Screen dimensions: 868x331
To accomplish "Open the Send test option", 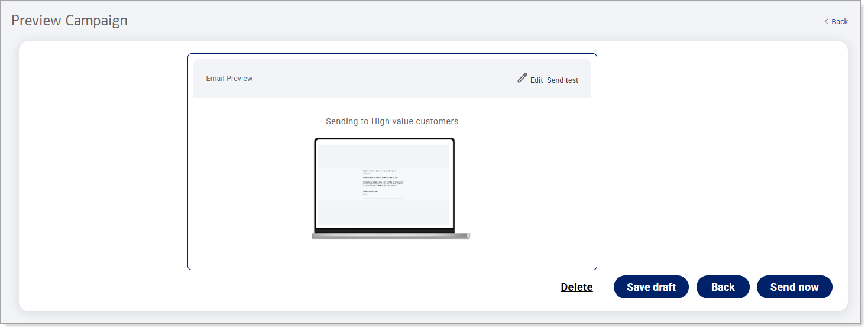I will point(562,80).
